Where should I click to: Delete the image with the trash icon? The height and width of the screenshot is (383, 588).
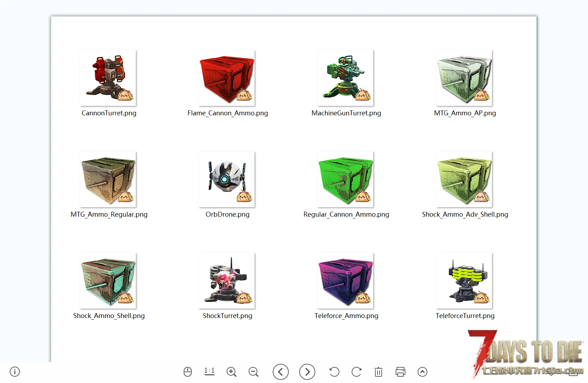[378, 372]
